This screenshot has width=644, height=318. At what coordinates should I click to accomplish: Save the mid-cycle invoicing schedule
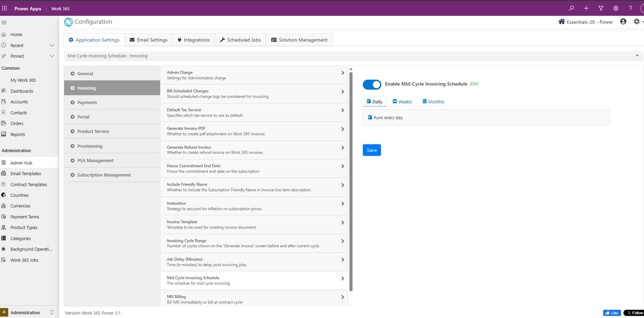click(372, 150)
